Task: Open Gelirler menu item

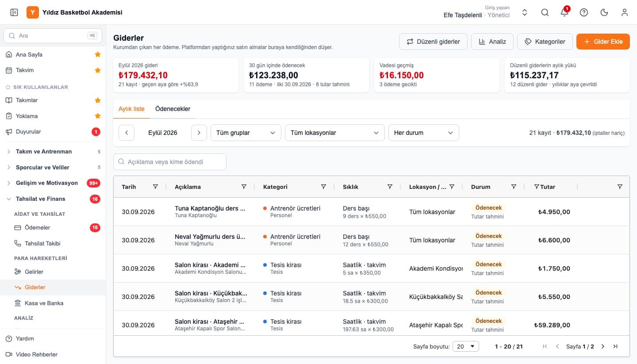Action: click(53, 272)
